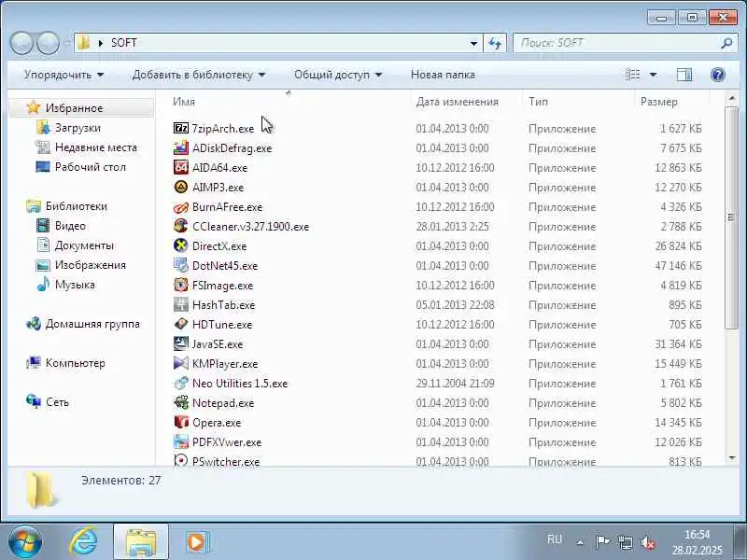Open the Windows Start menu orb

point(25,542)
